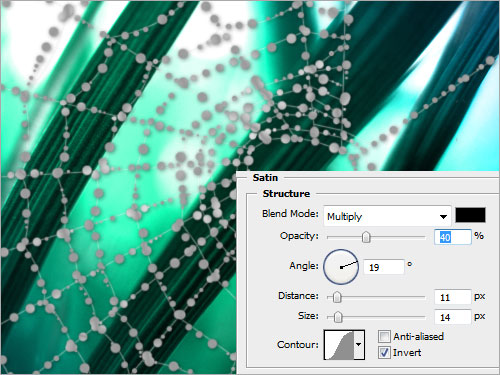500x375 pixels.
Task: Uncheck the Invert checkbox
Action: pos(384,352)
